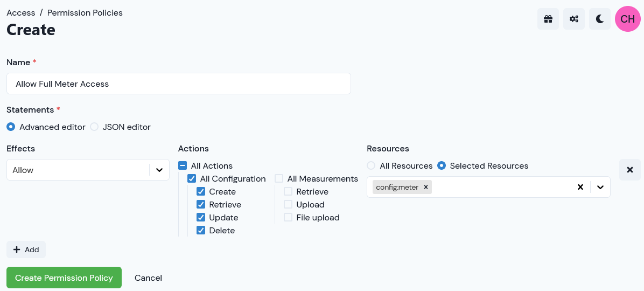Image resolution: width=644 pixels, height=291 pixels.
Task: Go to Access breadcrumb link
Action: 21,13
